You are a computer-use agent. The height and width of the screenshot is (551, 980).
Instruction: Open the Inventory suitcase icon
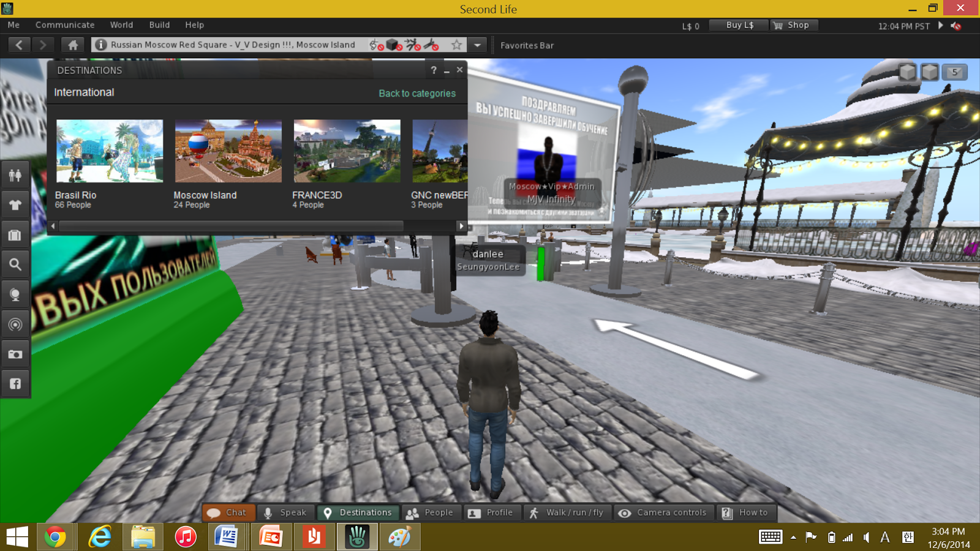coord(15,235)
